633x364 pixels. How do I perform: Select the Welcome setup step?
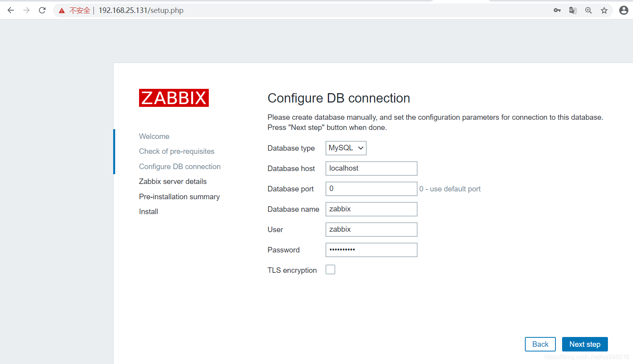(154, 136)
